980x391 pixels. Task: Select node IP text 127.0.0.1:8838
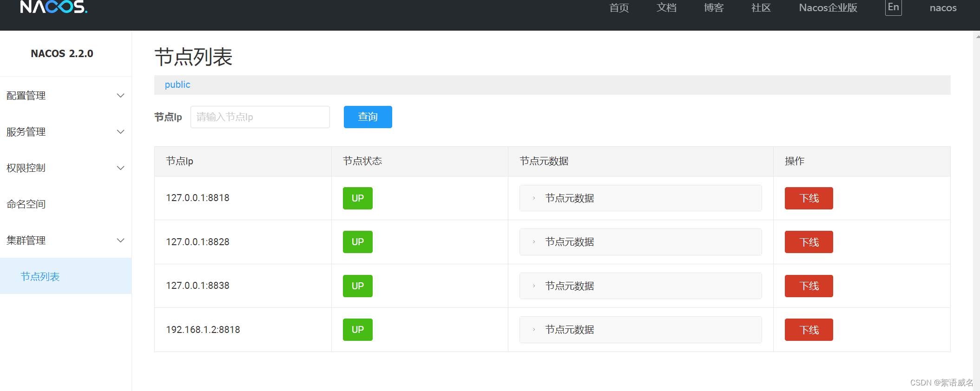[x=198, y=286]
